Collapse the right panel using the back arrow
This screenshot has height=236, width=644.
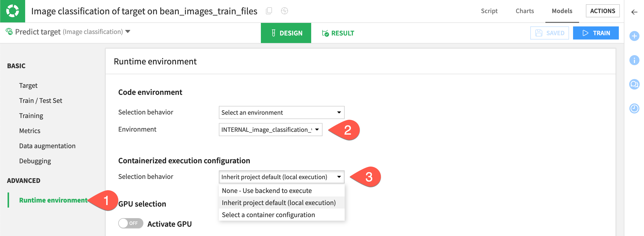634,11
